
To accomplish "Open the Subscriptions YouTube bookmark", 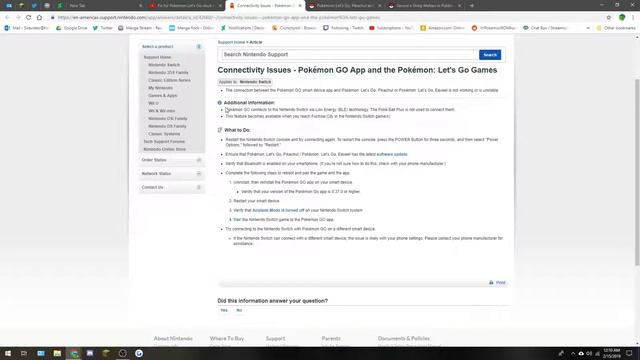I will [x=391, y=28].
